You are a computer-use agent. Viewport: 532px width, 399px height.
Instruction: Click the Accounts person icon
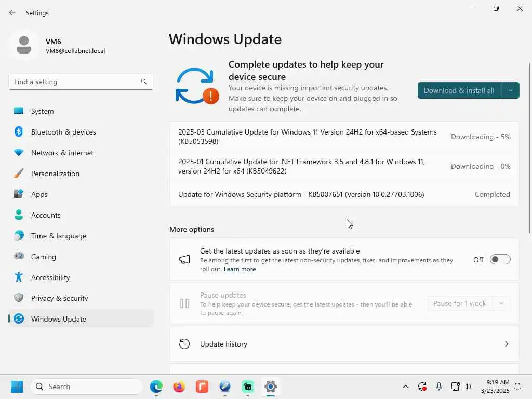tap(19, 215)
